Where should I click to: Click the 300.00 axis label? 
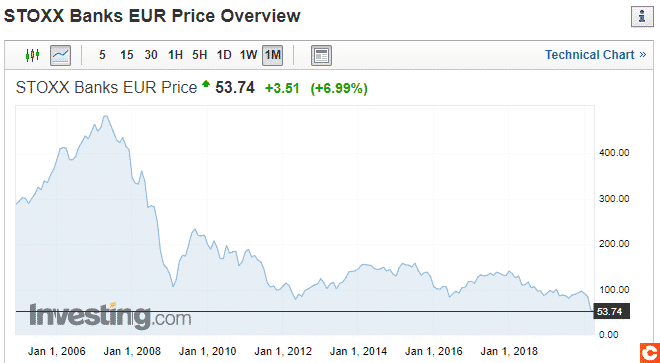click(x=614, y=198)
